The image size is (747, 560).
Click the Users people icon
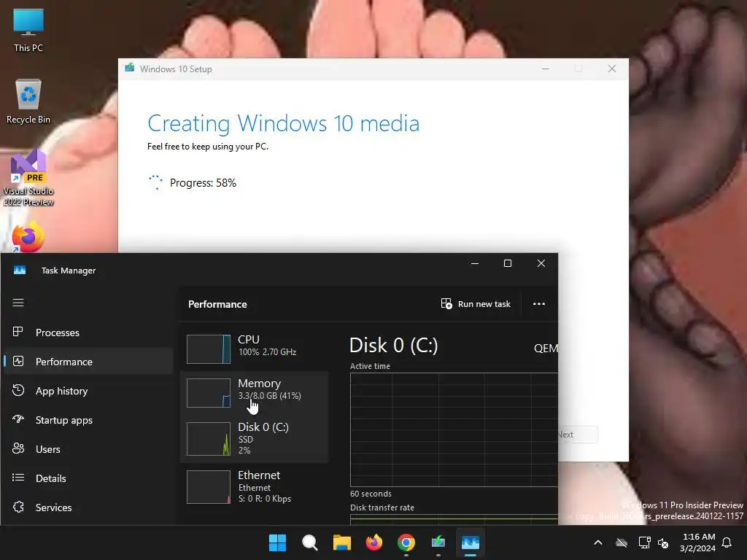18,448
